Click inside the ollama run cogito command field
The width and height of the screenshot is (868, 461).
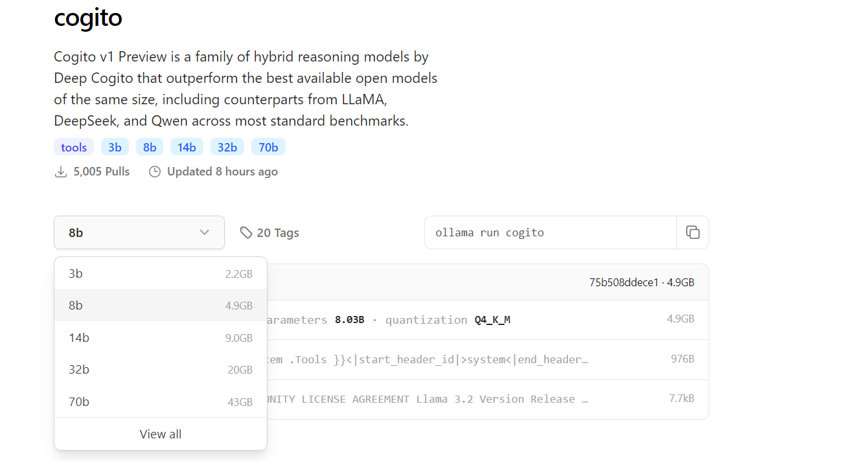coord(551,232)
